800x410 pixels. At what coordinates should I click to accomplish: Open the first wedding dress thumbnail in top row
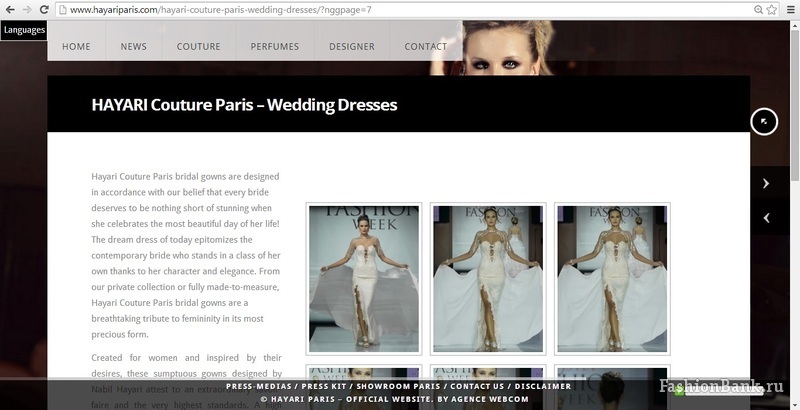point(364,279)
